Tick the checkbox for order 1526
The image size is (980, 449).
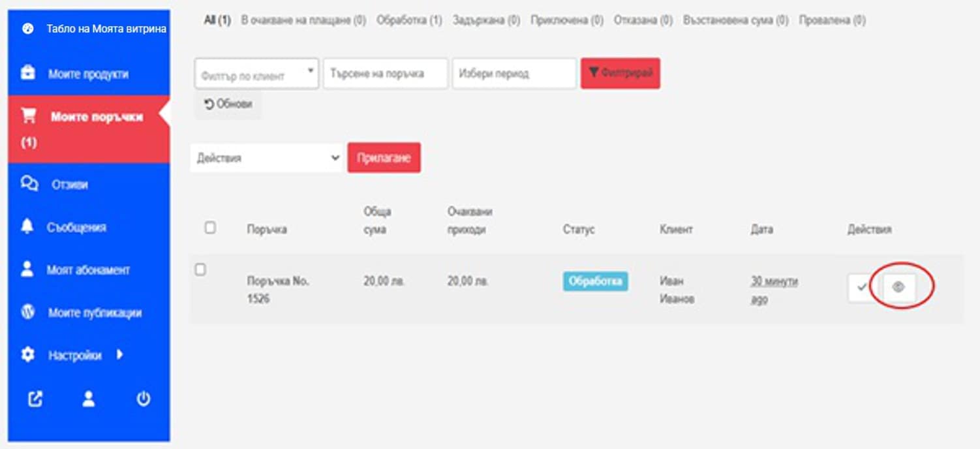coord(201,270)
